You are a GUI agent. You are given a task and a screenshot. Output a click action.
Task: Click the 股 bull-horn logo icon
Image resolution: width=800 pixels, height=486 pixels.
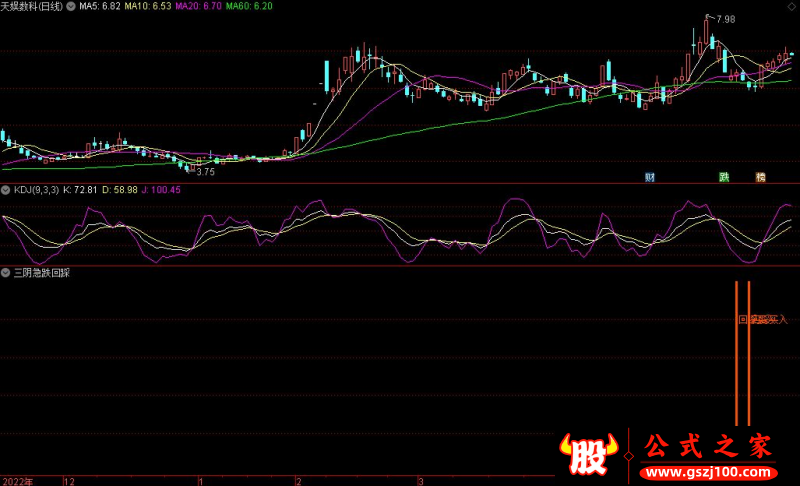(591, 456)
